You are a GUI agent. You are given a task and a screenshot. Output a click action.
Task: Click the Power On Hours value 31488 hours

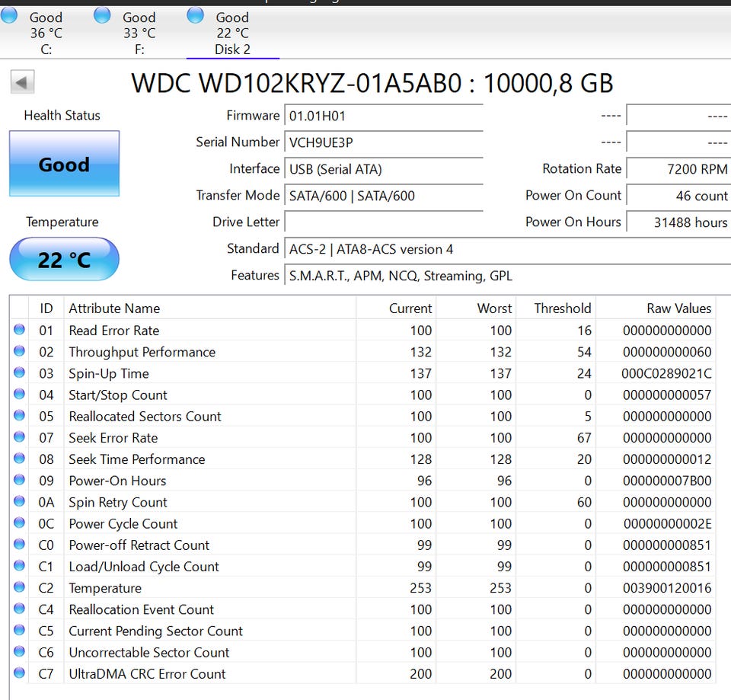[x=678, y=222]
